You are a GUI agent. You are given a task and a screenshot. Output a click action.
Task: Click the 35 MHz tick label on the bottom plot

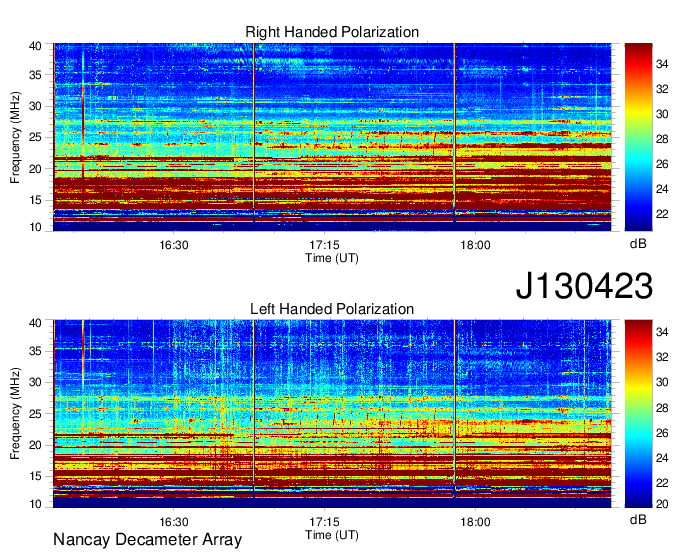pos(35,351)
